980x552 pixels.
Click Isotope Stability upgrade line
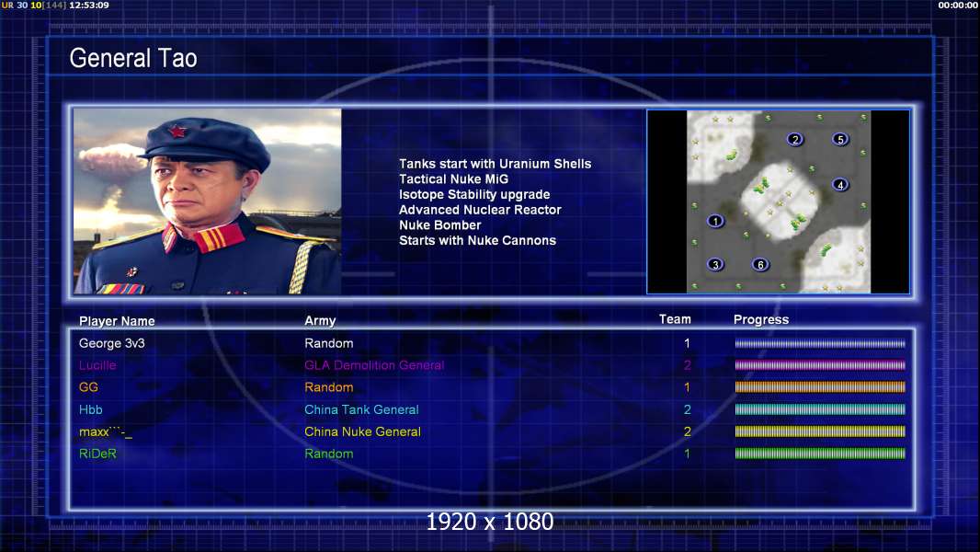coord(474,194)
